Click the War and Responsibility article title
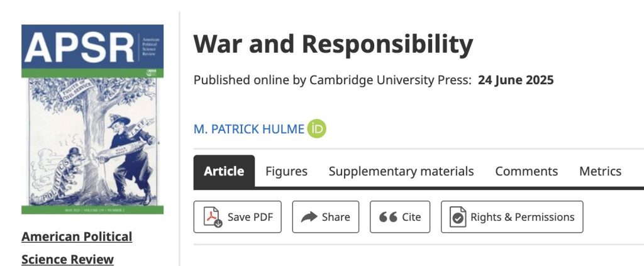The width and height of the screenshot is (644, 266). pyautogui.click(x=333, y=44)
